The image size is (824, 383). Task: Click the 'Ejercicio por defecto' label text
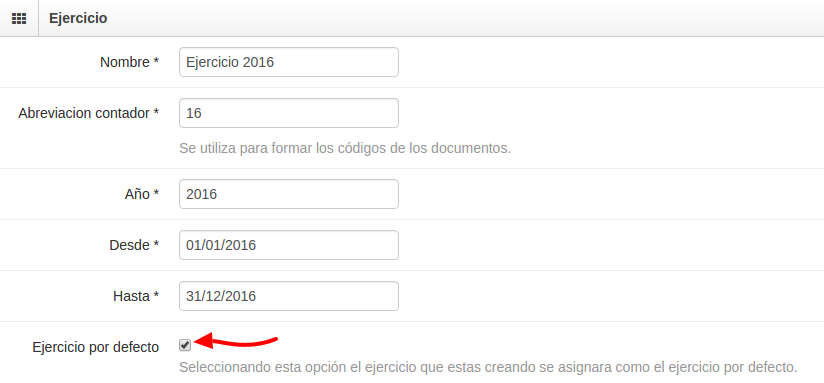click(x=96, y=347)
